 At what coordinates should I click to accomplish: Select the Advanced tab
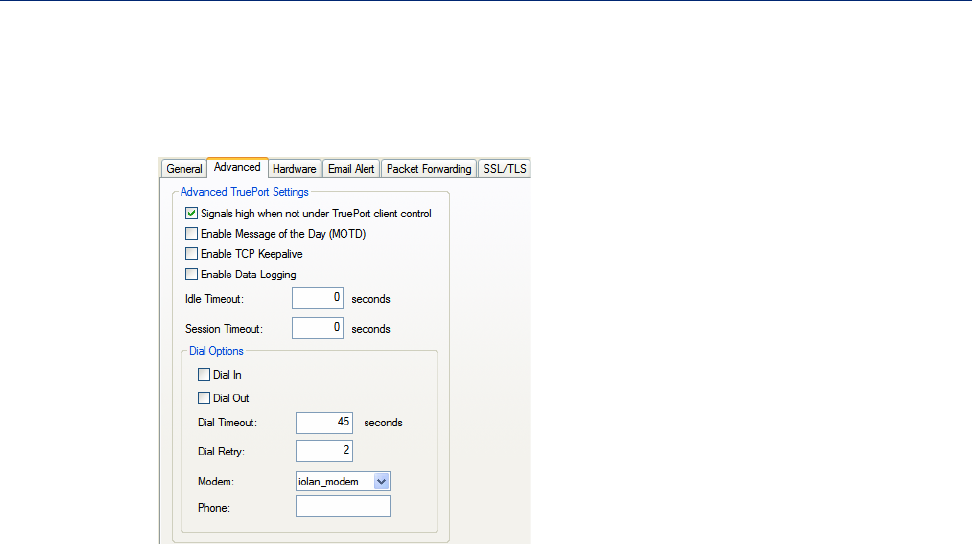coord(237,167)
